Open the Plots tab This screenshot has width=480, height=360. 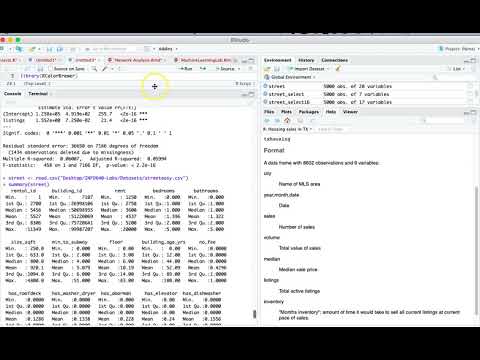pyautogui.click(x=286, y=112)
